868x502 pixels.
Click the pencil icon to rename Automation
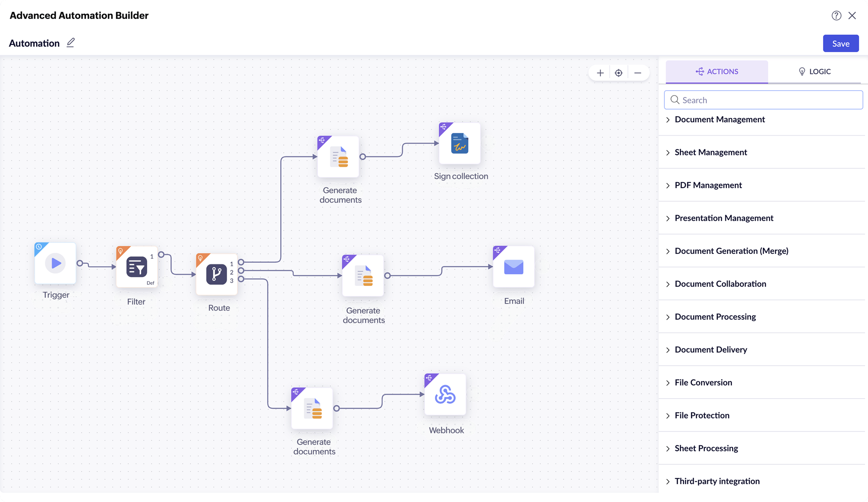coord(71,43)
